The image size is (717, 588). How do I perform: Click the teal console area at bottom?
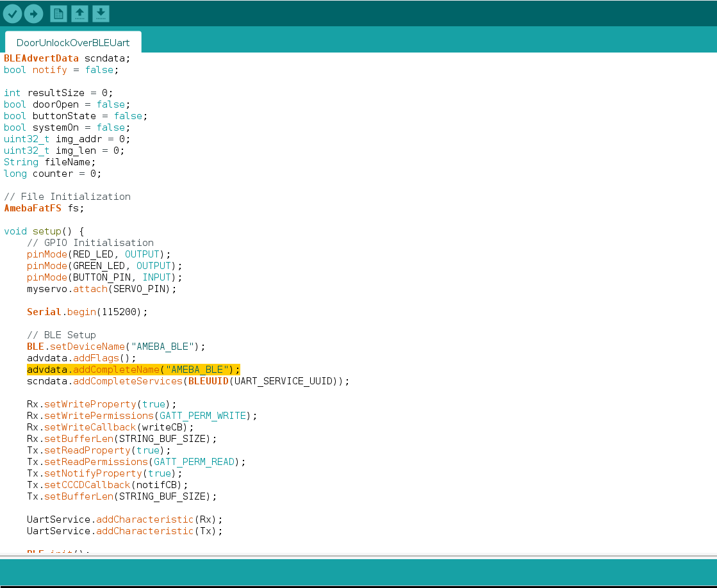pos(358,571)
